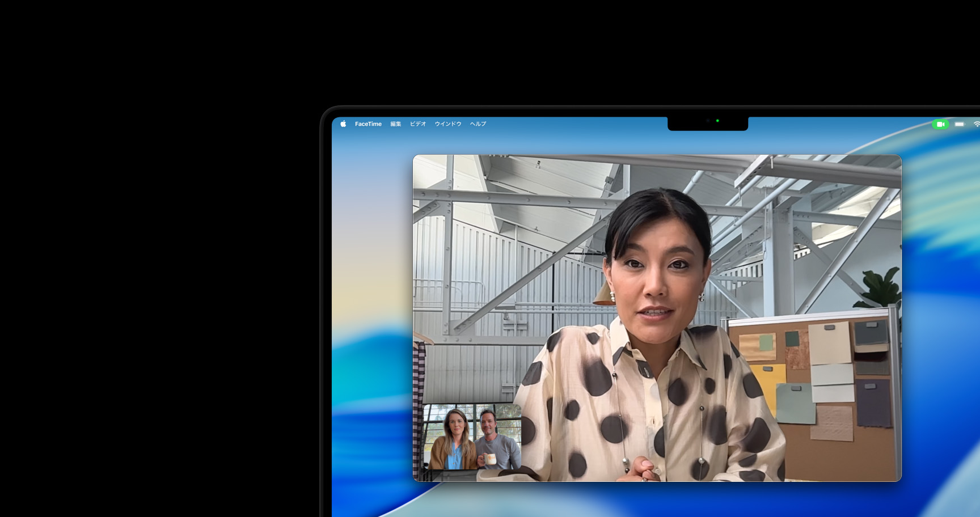Open FaceTime settings from the FaceTime menu
Image resolution: width=980 pixels, height=517 pixels.
[367, 124]
